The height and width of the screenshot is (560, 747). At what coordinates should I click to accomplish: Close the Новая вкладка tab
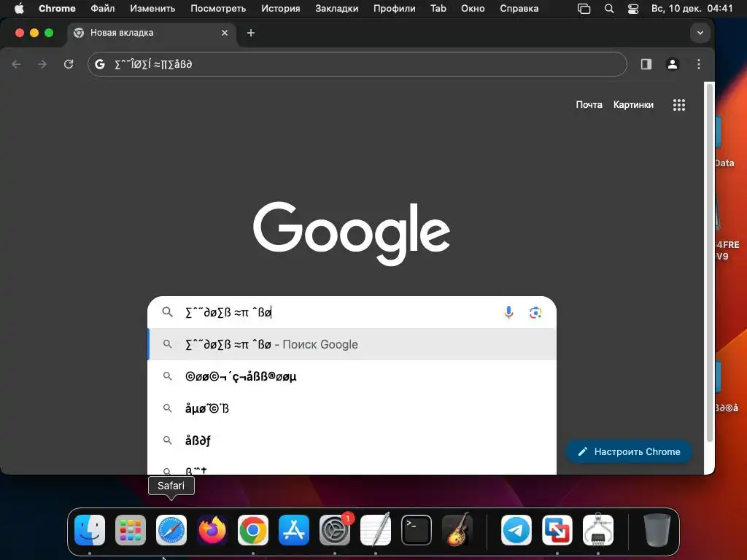point(225,33)
